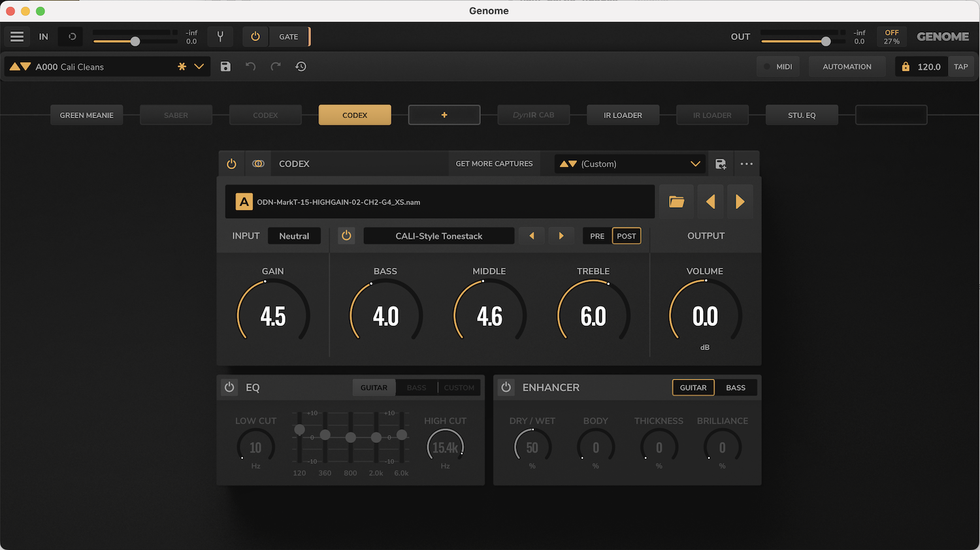Click the empty last chain slot
This screenshot has height=550, width=980.
pyautogui.click(x=891, y=115)
